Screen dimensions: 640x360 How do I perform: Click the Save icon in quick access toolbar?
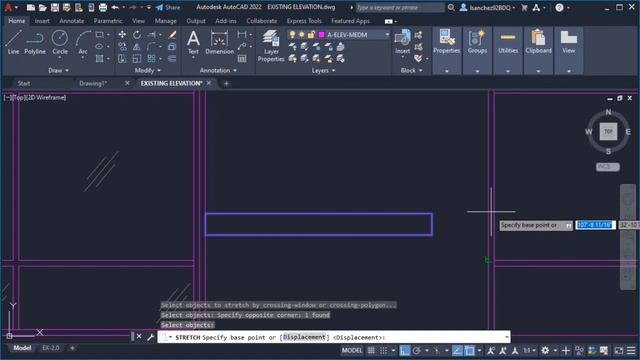[55, 7]
